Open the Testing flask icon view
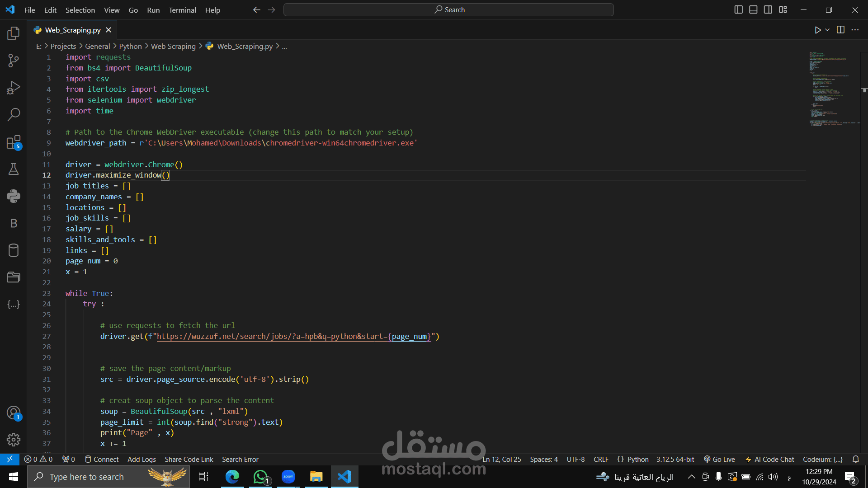This screenshot has height=488, width=868. pyautogui.click(x=14, y=169)
